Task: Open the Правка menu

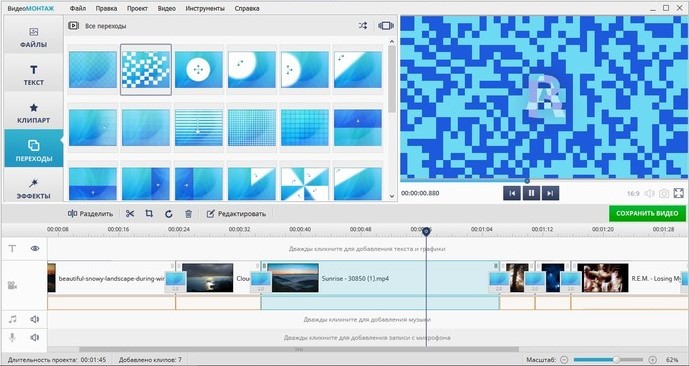Action: pyautogui.click(x=106, y=8)
